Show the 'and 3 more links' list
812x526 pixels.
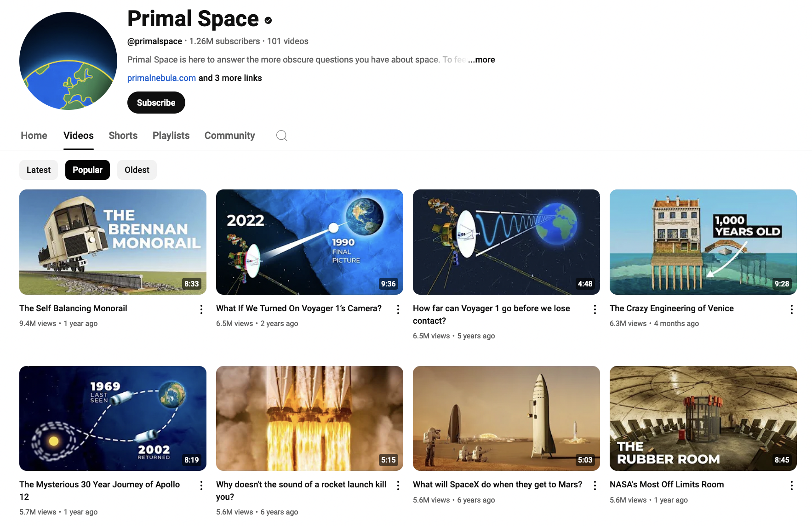coord(230,78)
